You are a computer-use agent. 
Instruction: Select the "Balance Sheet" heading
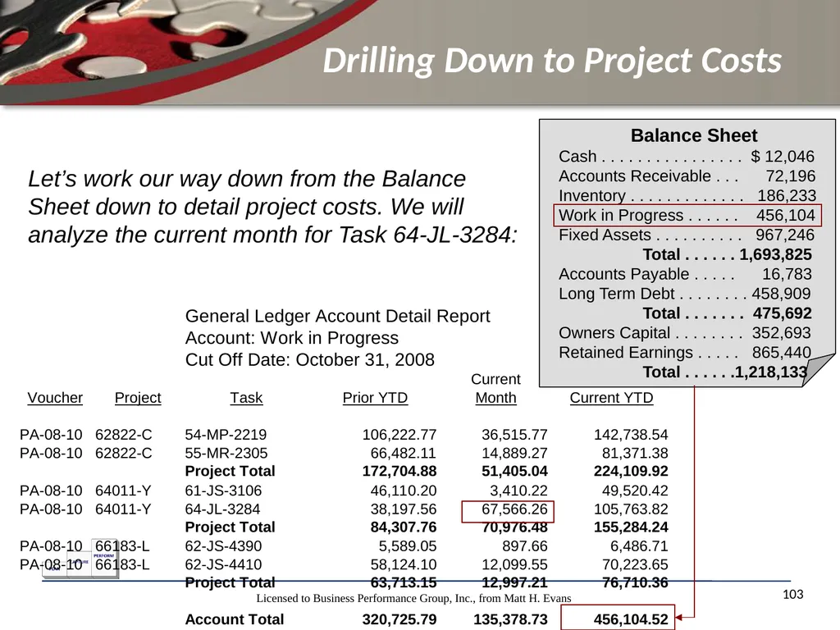(x=694, y=135)
